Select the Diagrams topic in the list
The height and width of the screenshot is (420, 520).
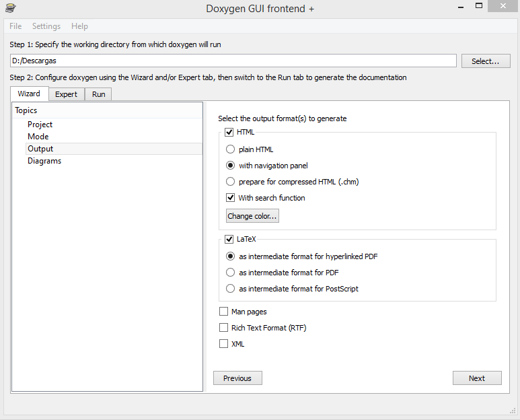[x=44, y=161]
